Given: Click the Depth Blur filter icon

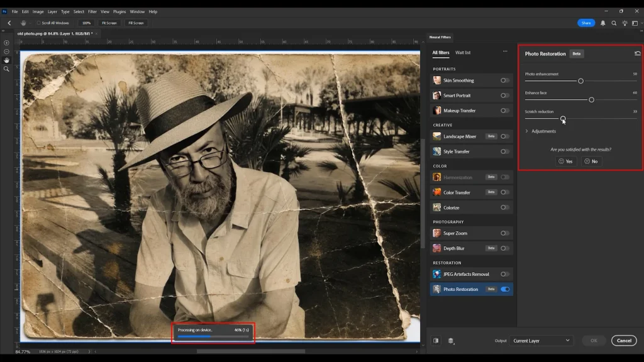Looking at the screenshot, I should (436, 248).
